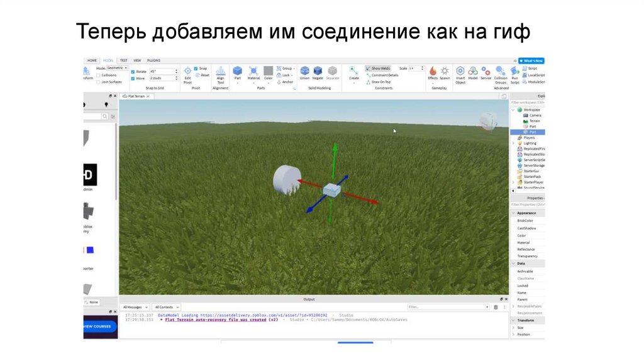The height and width of the screenshot is (361, 644).
Task: Toggle Draw On Top
Action: [378, 82]
